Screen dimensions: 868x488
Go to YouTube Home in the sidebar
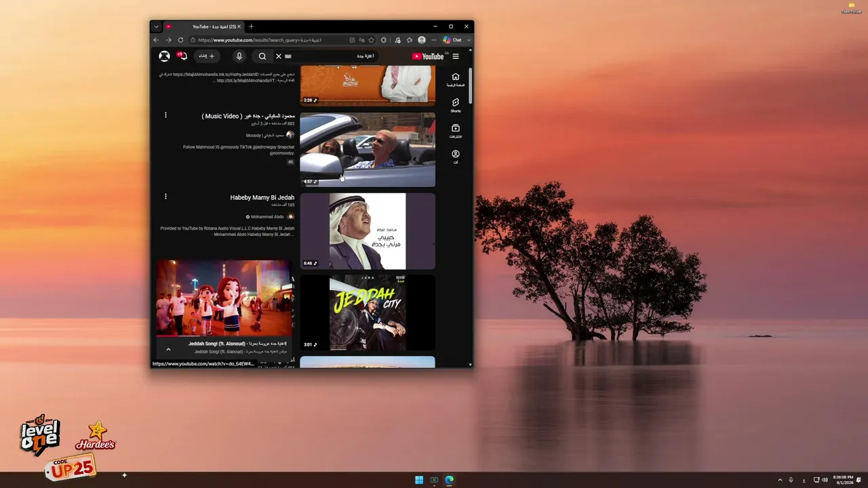click(455, 79)
